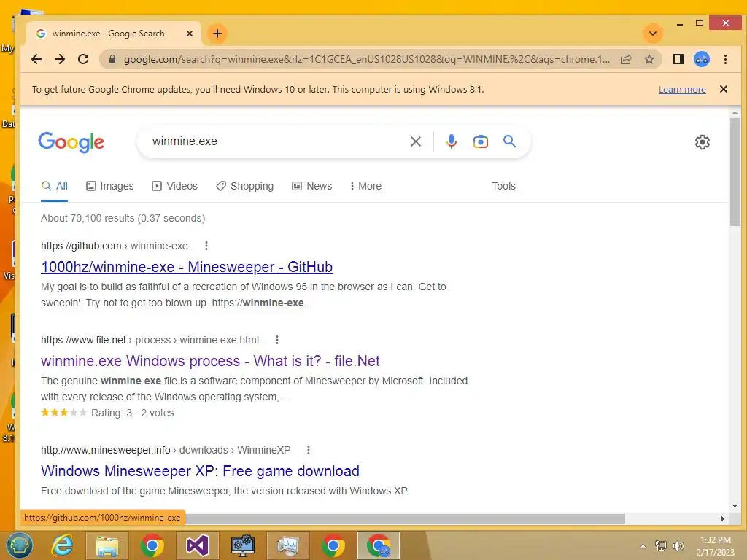The image size is (747, 560).
Task: Start voice search with microphone
Action: tap(451, 141)
